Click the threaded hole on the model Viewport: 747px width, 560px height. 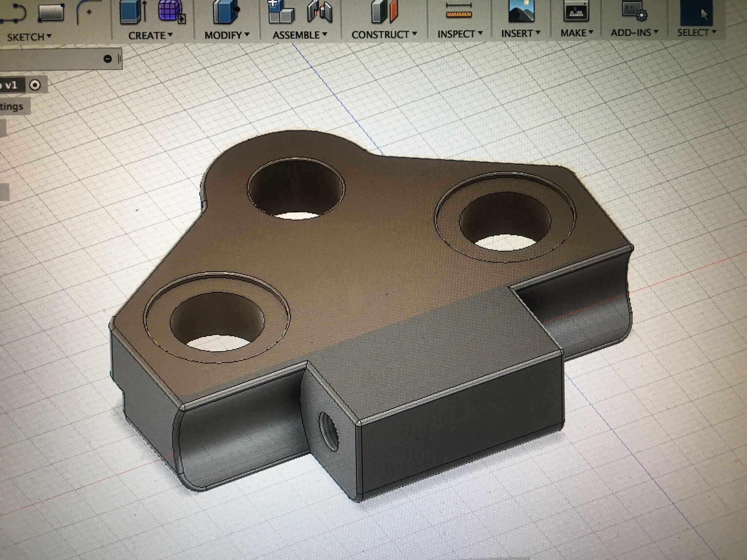click(x=329, y=431)
